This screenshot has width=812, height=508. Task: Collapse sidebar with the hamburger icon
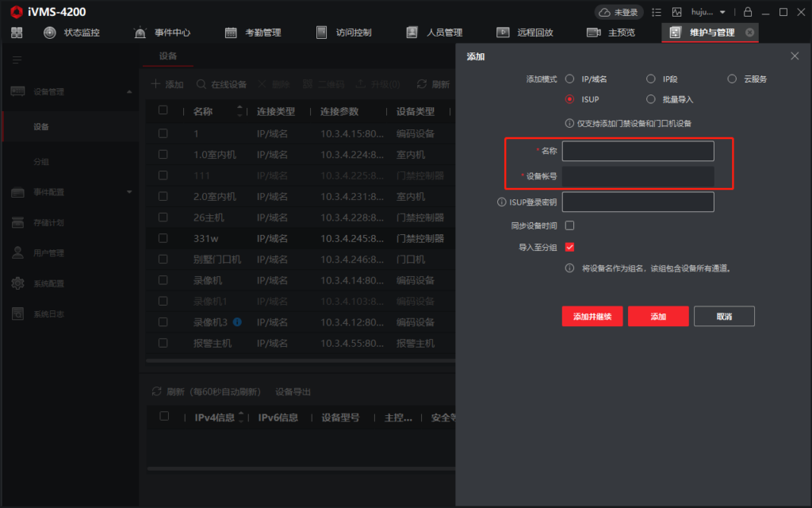tap(17, 60)
